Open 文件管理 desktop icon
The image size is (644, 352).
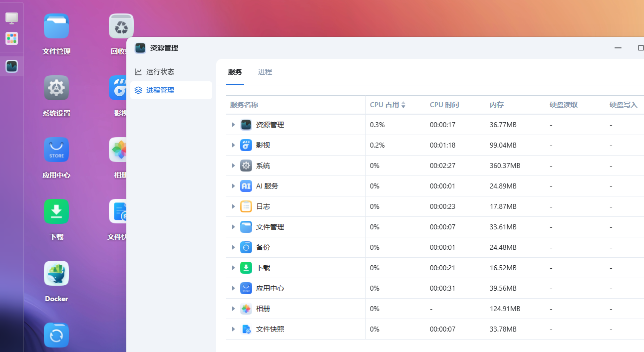[x=56, y=26]
